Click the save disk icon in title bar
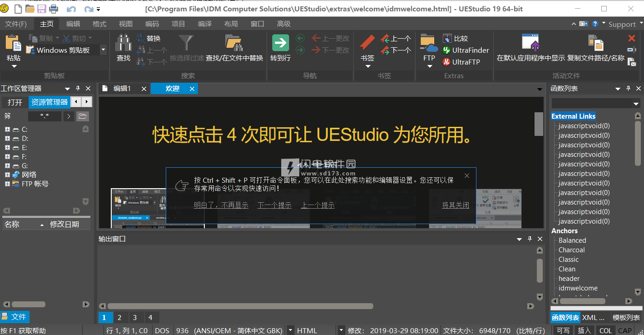Viewport: 644px width, 335px height. tap(41, 9)
